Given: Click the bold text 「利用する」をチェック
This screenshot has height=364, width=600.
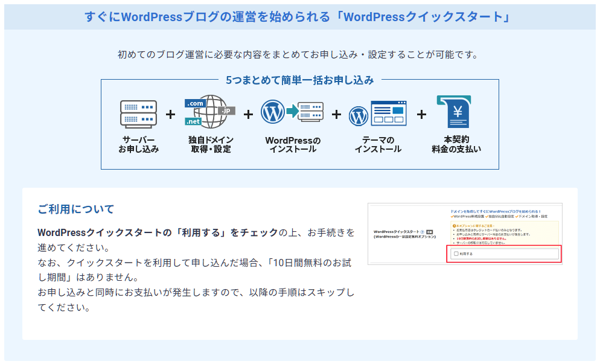Looking at the screenshot, I should pyautogui.click(x=225, y=232).
